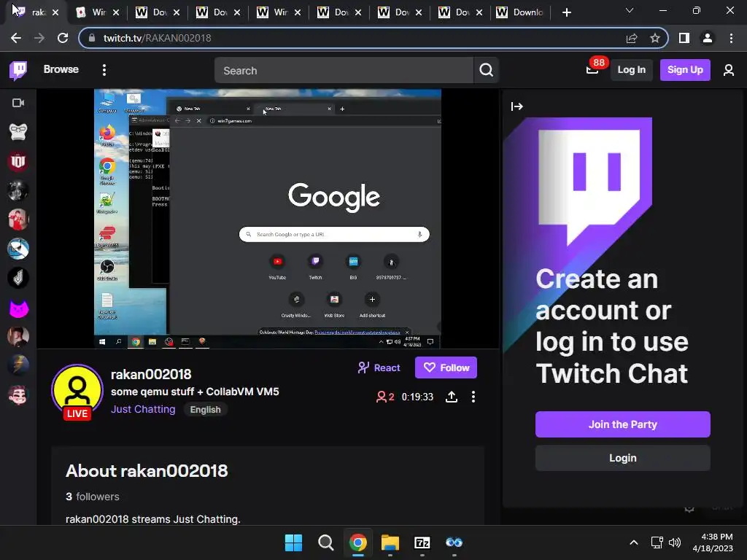Open the three-dot menu beside Browse
The width and height of the screenshot is (747, 560).
[104, 70]
